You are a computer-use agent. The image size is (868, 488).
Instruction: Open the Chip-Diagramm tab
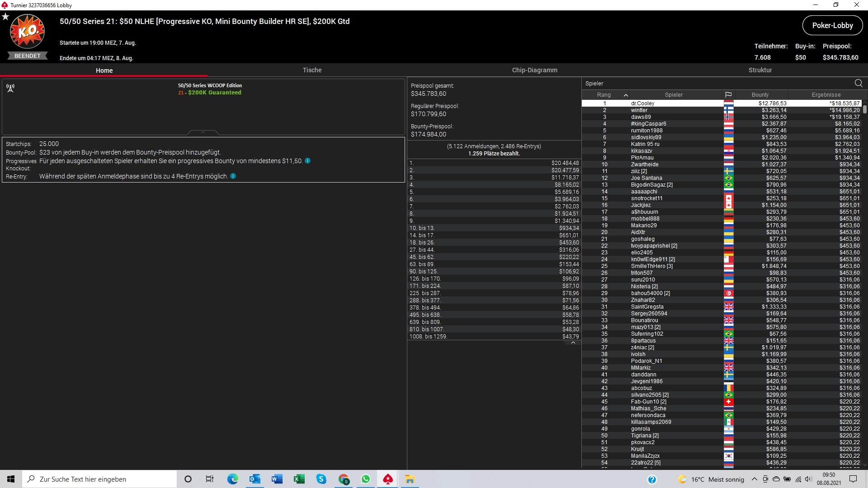[534, 70]
